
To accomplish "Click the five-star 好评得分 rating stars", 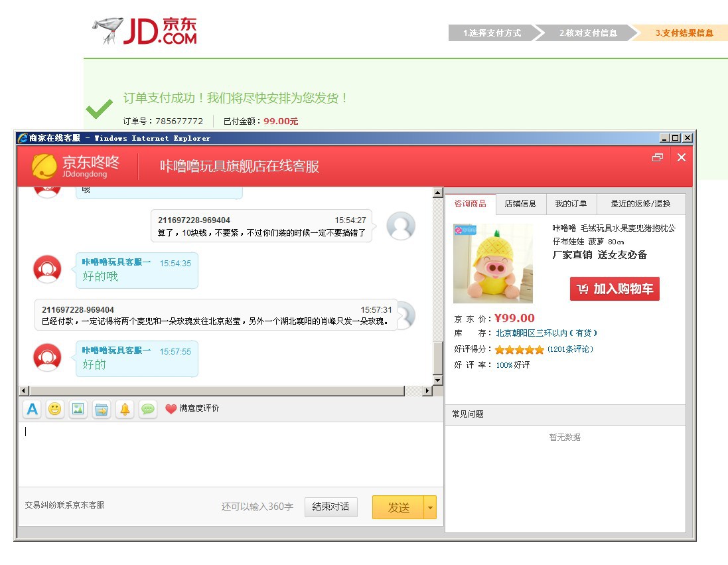I will (x=518, y=349).
